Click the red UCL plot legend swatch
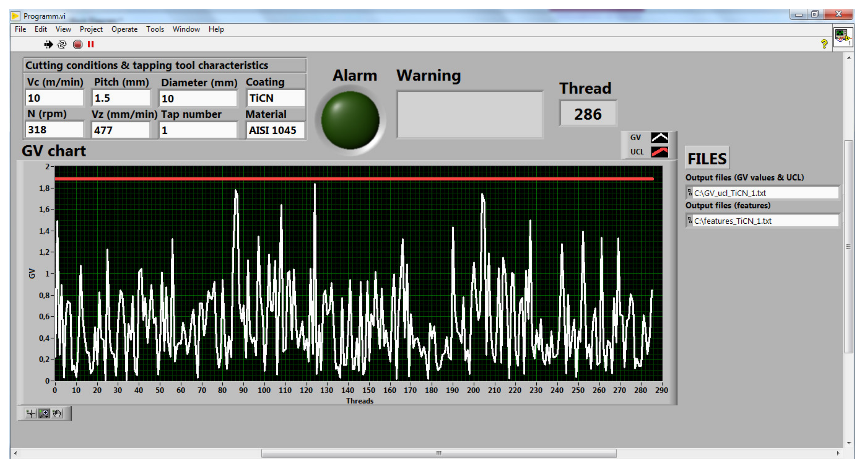 click(659, 152)
